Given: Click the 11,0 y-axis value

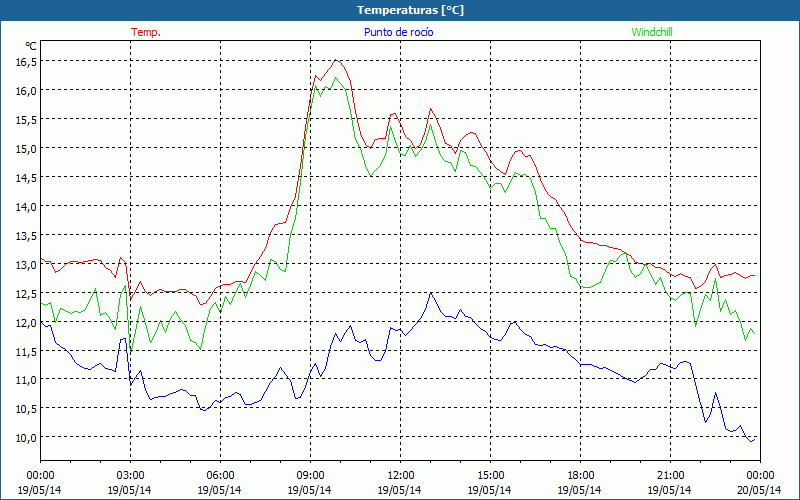Looking at the screenshot, I should 27,380.
